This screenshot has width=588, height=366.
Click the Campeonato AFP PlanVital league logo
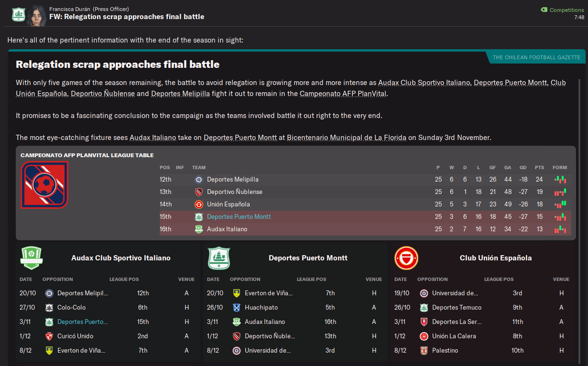click(44, 185)
